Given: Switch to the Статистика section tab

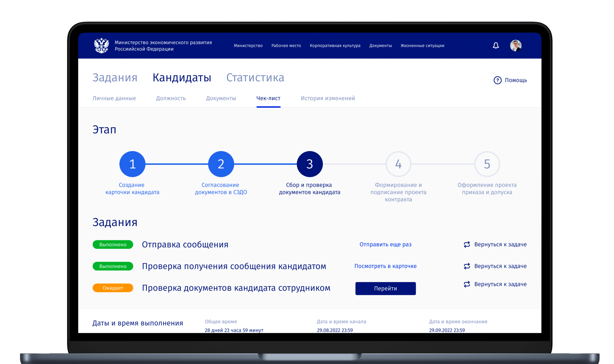Looking at the screenshot, I should (255, 78).
